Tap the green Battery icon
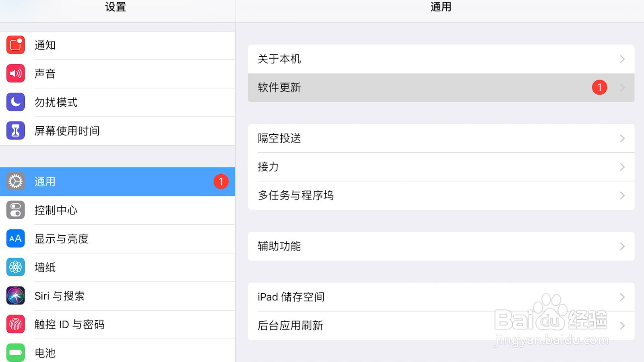This screenshot has height=362, width=644. 16,353
